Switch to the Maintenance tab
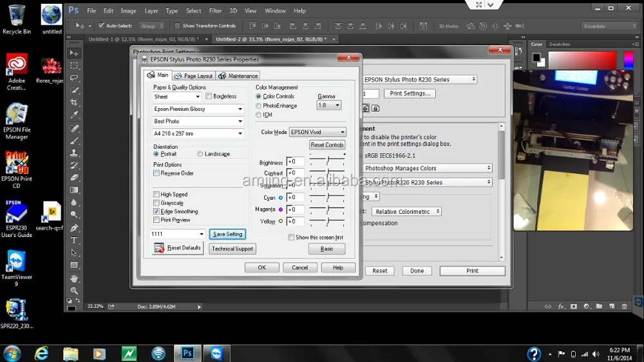 (x=238, y=76)
